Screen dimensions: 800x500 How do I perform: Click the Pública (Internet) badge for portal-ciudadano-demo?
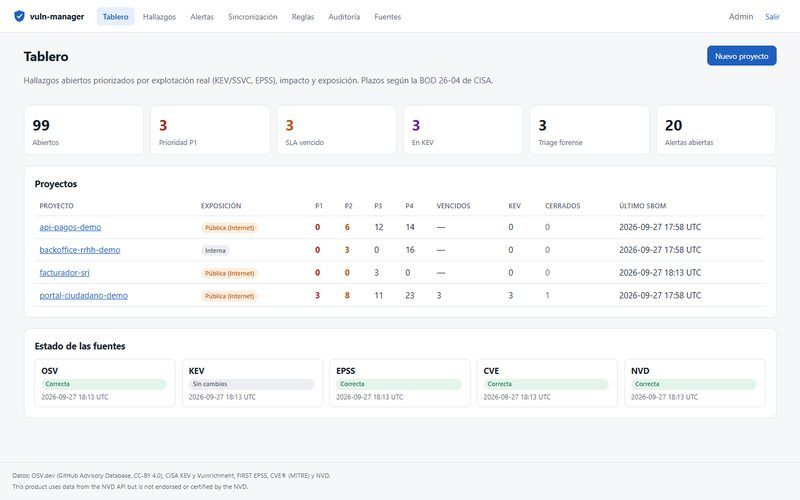point(230,296)
